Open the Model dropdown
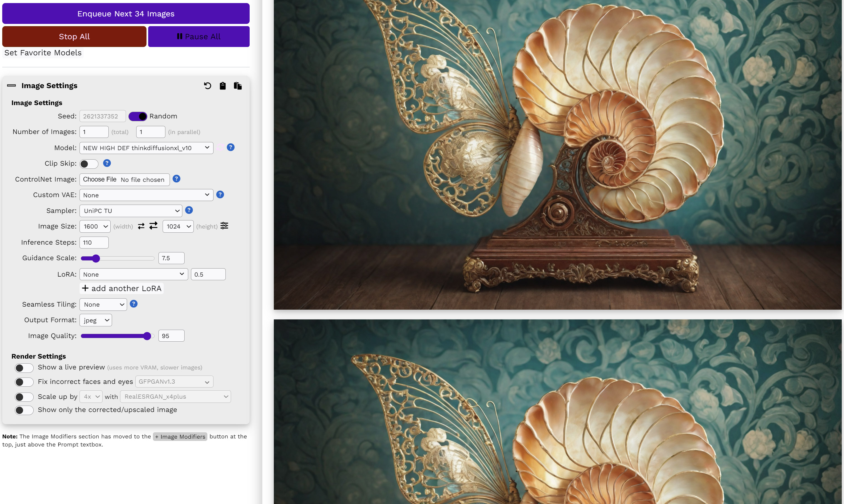This screenshot has width=844, height=504. tap(147, 148)
